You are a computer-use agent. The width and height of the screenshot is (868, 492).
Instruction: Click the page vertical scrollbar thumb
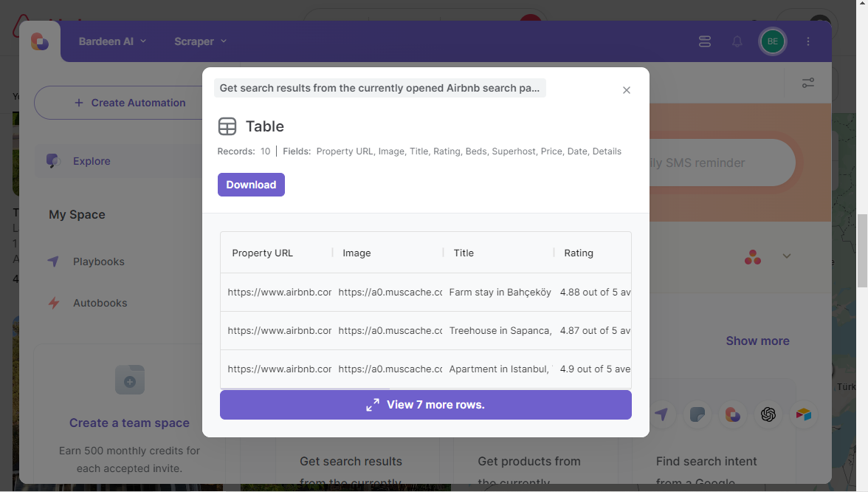click(x=862, y=250)
